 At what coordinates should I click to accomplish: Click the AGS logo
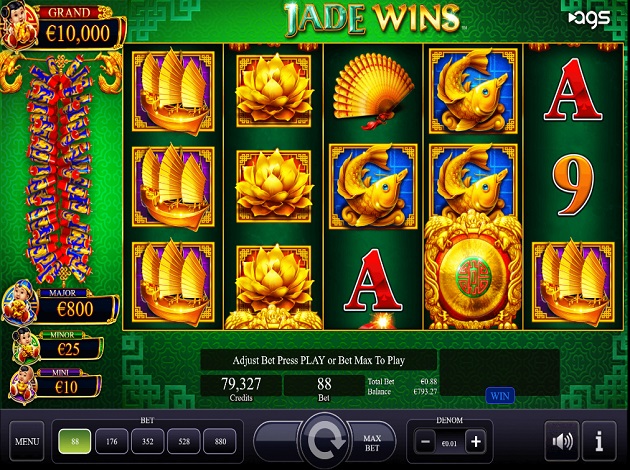click(589, 18)
